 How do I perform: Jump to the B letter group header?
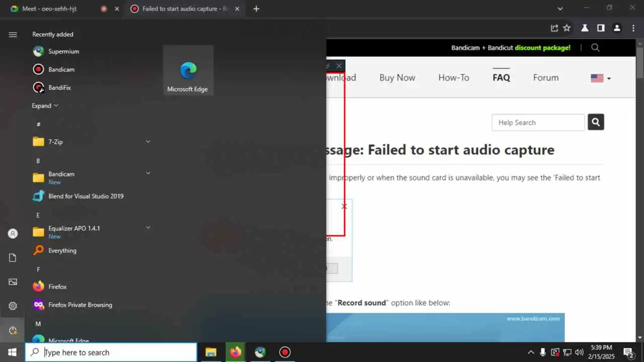coord(38,161)
